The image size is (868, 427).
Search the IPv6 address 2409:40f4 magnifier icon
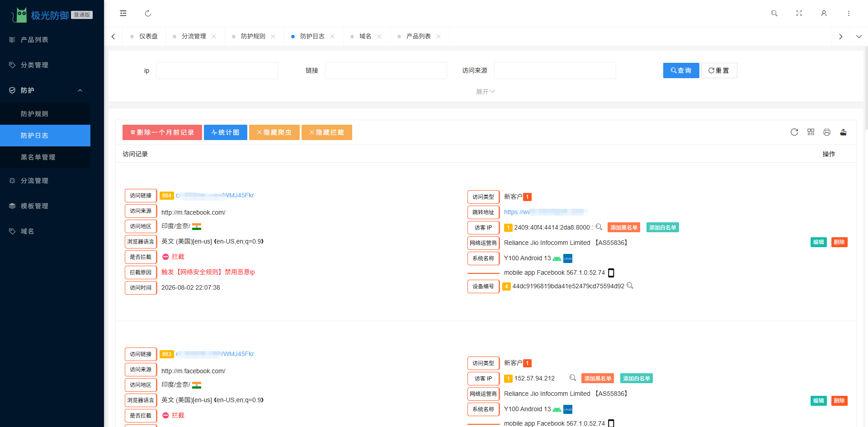(x=599, y=227)
